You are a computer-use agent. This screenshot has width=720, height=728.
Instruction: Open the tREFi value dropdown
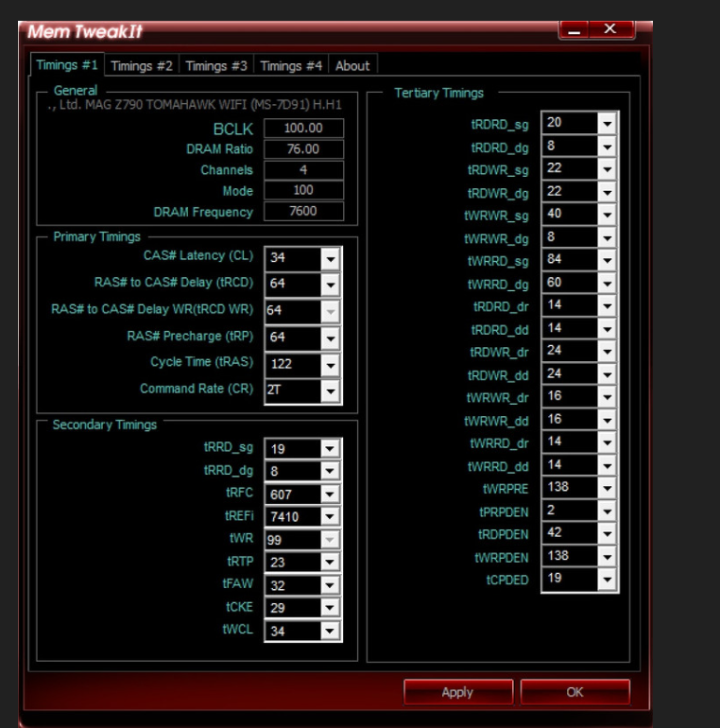[x=329, y=517]
